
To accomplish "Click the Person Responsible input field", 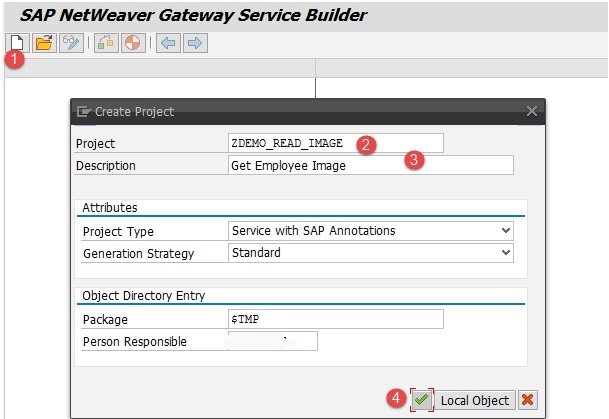I will point(273,341).
